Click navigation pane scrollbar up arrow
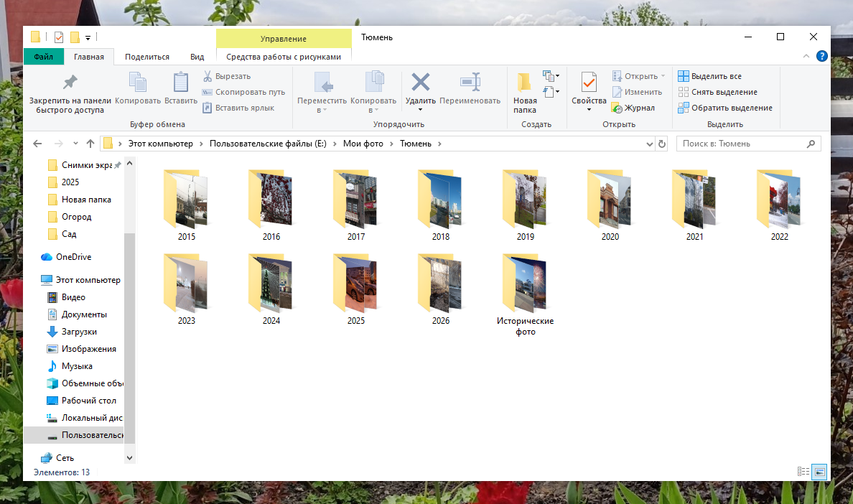The height and width of the screenshot is (504, 853). pos(129,163)
